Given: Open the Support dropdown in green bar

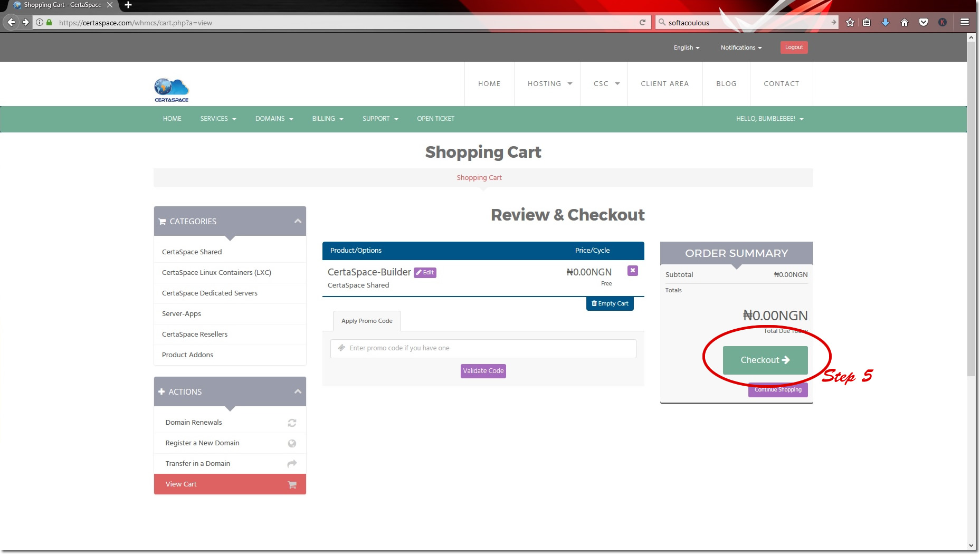Looking at the screenshot, I should (x=380, y=119).
